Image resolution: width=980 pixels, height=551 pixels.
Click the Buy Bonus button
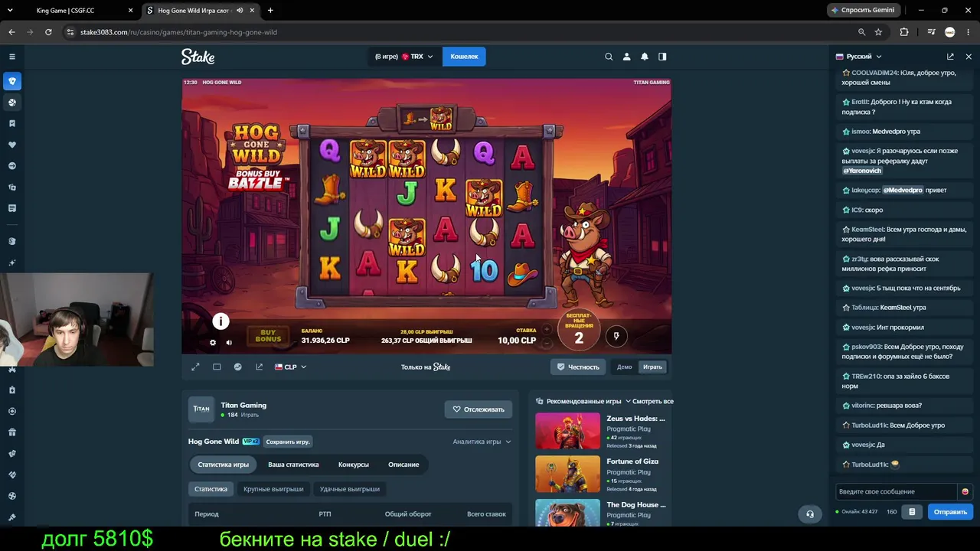(x=268, y=336)
